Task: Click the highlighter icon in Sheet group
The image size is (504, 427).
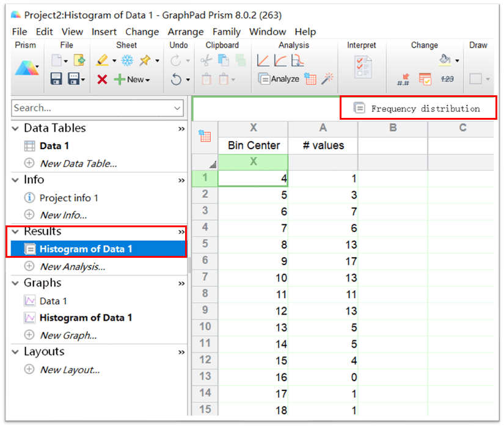Action: coord(102,60)
